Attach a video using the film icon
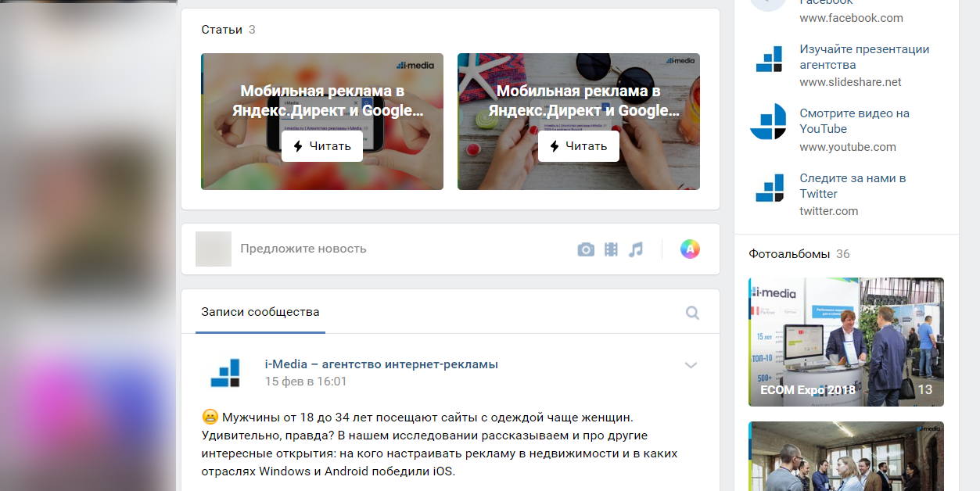 (611, 249)
